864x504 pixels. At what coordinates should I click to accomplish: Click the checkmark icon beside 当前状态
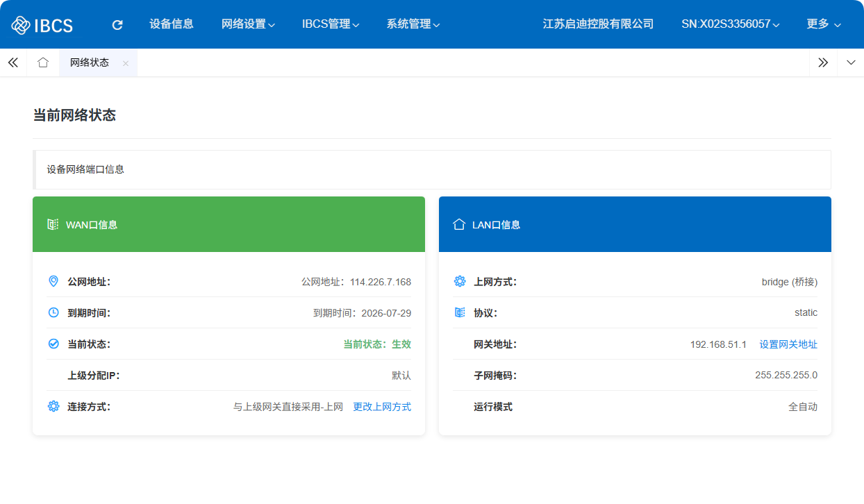(53, 344)
